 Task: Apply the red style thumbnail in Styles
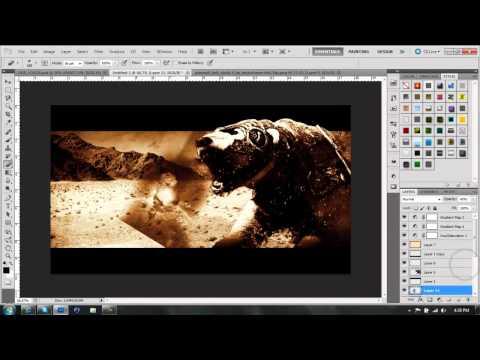[x=406, y=131]
